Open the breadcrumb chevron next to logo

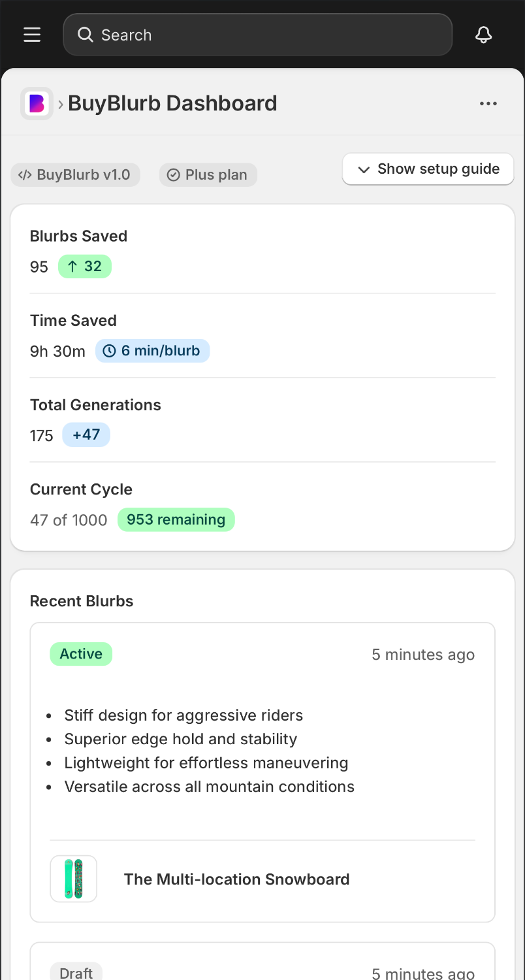(59, 103)
